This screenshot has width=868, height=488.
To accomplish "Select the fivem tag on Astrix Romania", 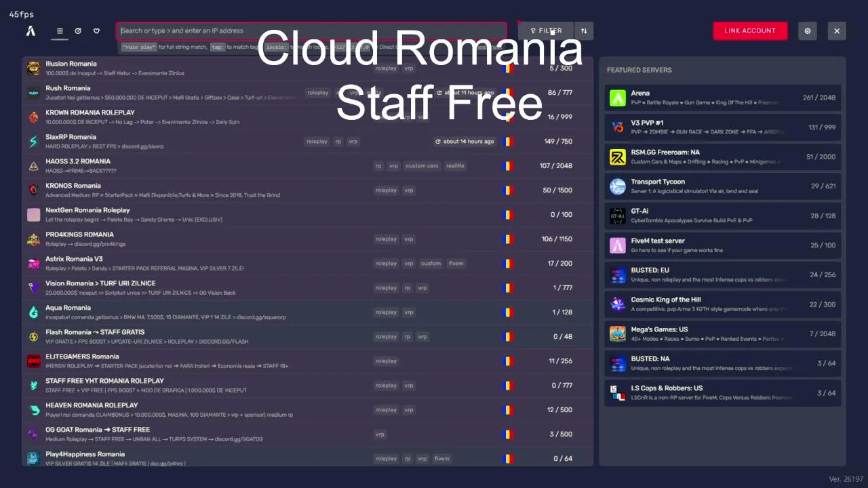I will pyautogui.click(x=456, y=264).
